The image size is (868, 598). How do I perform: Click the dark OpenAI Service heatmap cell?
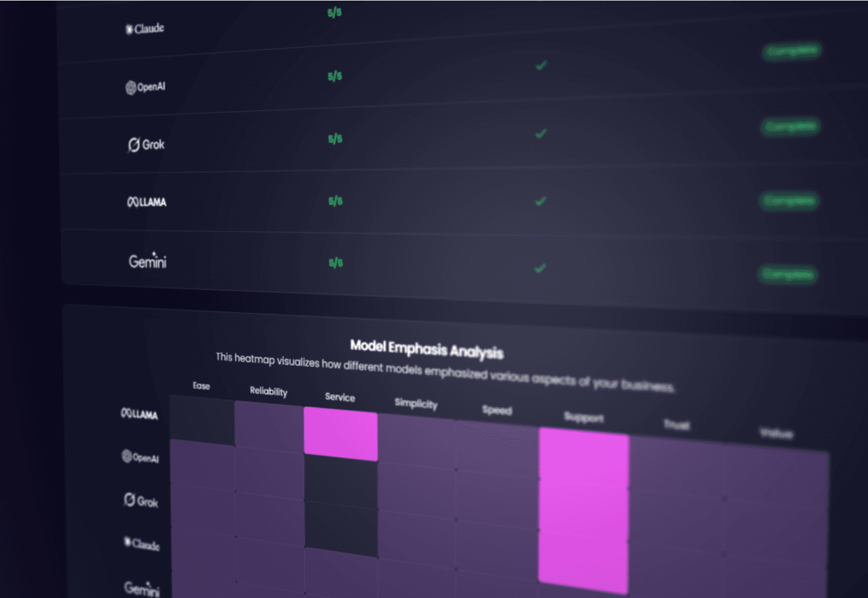coord(341,482)
